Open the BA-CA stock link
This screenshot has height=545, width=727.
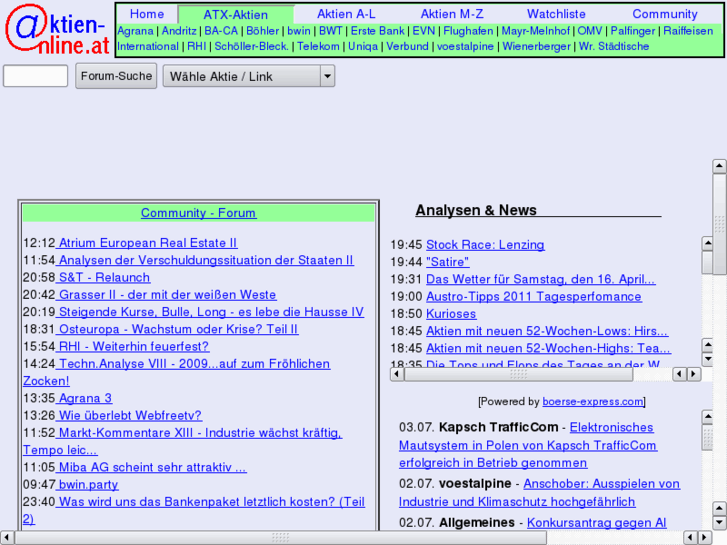221,31
